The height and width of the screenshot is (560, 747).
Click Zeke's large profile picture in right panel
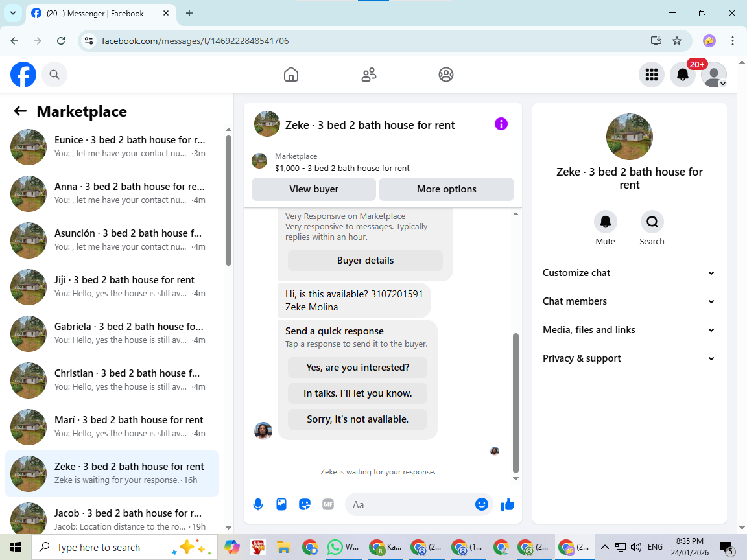[630, 137]
